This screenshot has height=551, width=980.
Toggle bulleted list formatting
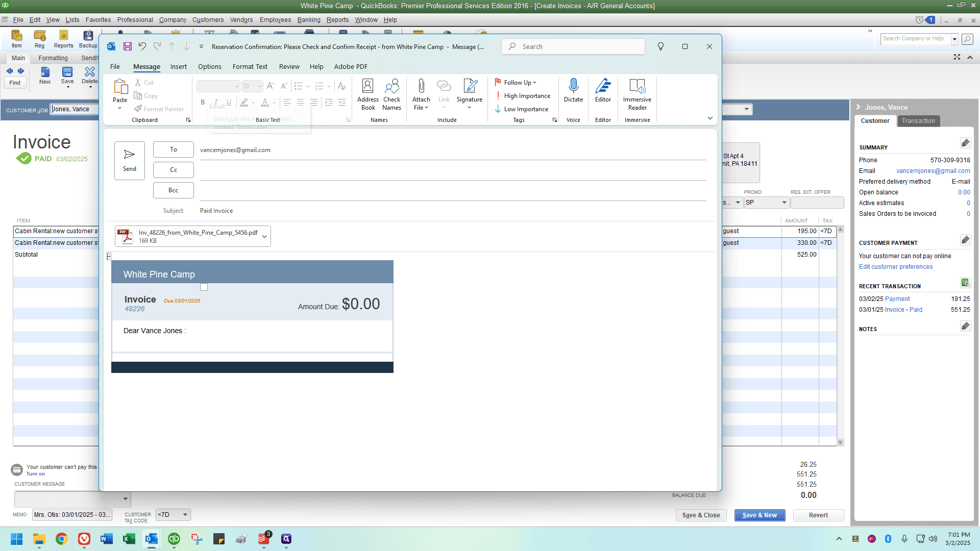point(299,86)
